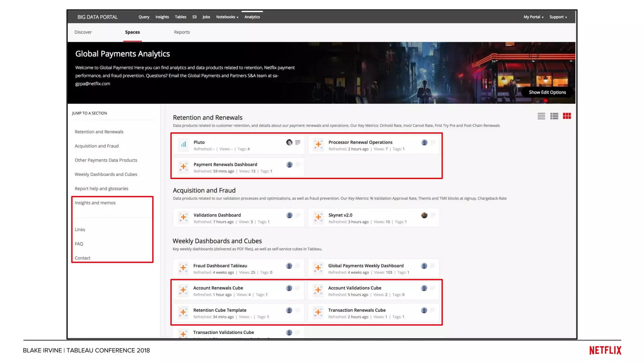Expand the Support dropdown
This screenshot has height=362, width=644.
pyautogui.click(x=558, y=17)
